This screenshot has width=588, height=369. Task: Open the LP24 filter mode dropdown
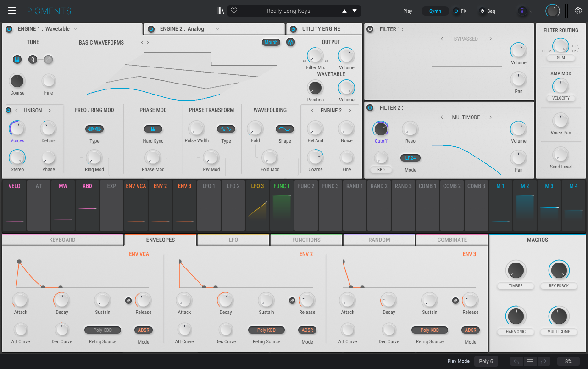coord(410,158)
